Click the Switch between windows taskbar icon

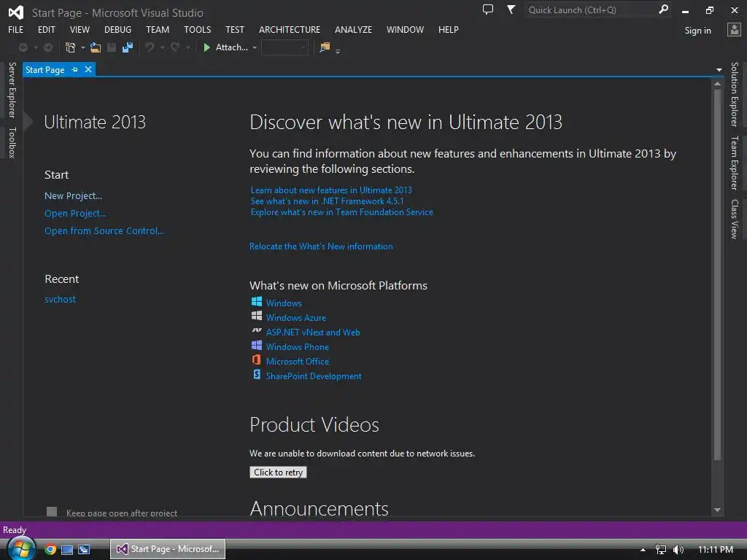(x=84, y=550)
